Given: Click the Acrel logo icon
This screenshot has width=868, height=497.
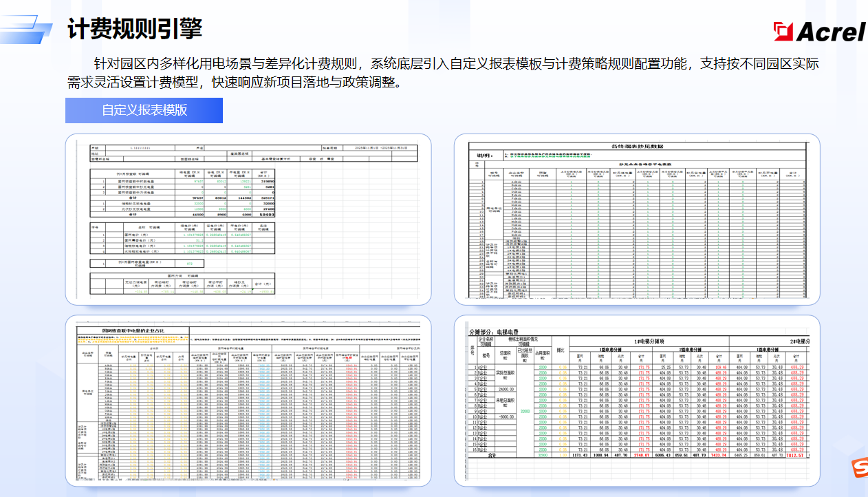Looking at the screenshot, I should [x=818, y=31].
